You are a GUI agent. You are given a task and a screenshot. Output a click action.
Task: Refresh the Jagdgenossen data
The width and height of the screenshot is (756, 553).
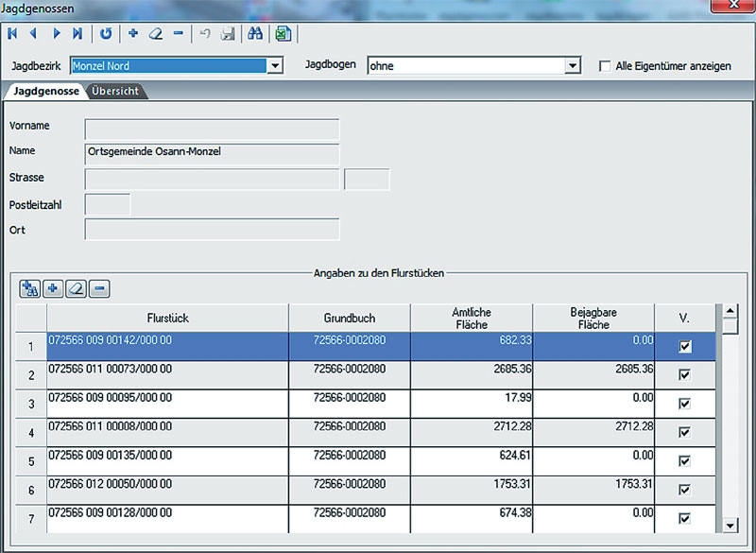pyautogui.click(x=106, y=34)
